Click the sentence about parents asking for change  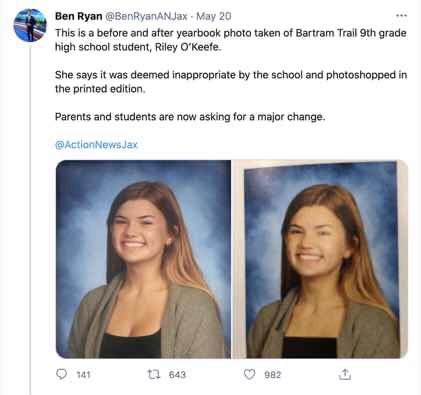(x=190, y=117)
